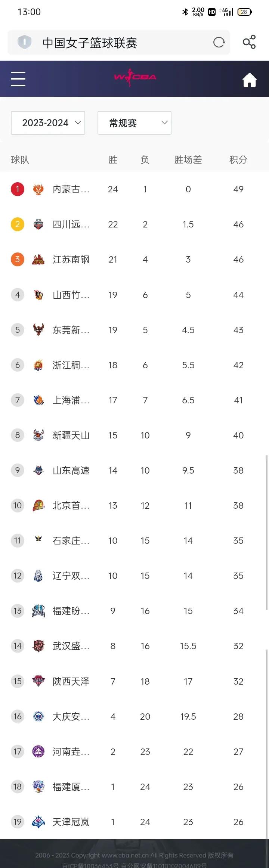
Task: Open the hamburger menu icon
Action: pyautogui.click(x=18, y=79)
